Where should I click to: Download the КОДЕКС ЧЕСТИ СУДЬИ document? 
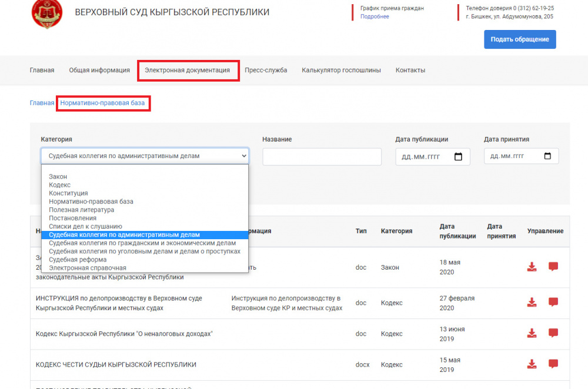coord(532,364)
